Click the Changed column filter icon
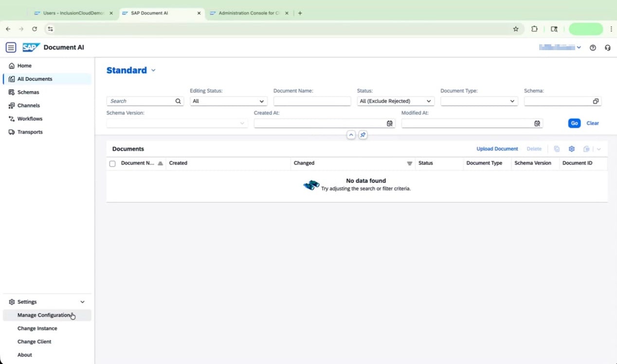Viewport: 617px width, 364px height. [409, 164]
